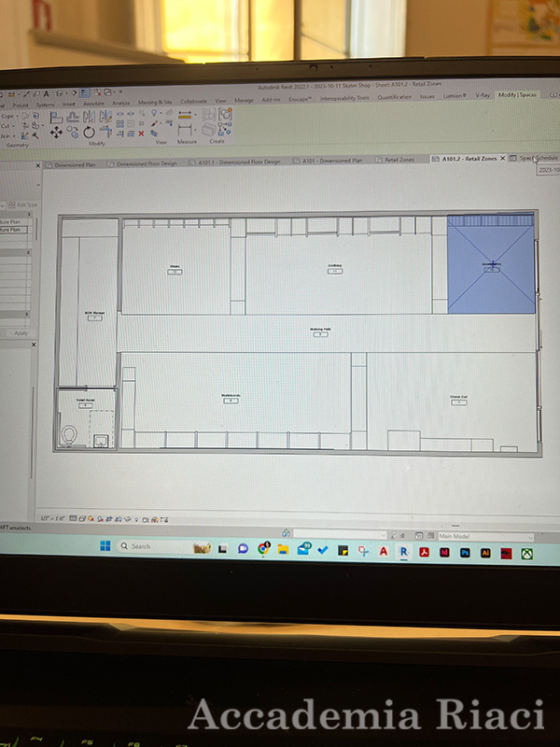Open the Main Model design options dropdown

click(484, 536)
